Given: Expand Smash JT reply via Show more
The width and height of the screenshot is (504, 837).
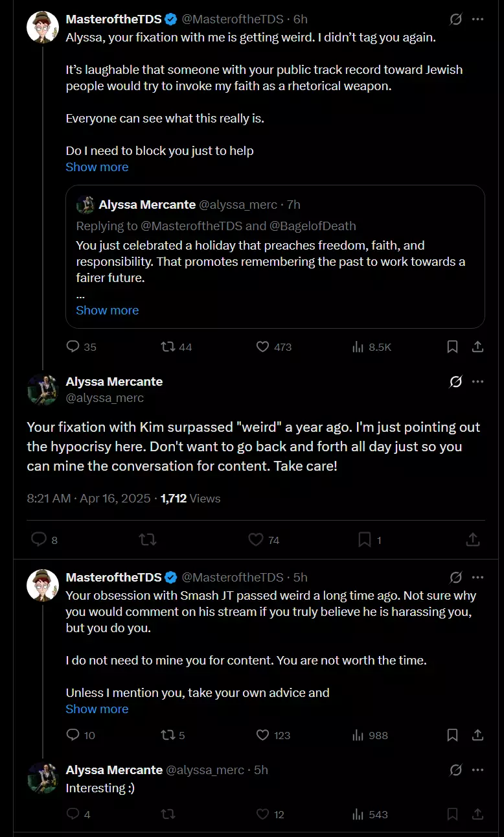Looking at the screenshot, I should 97,709.
